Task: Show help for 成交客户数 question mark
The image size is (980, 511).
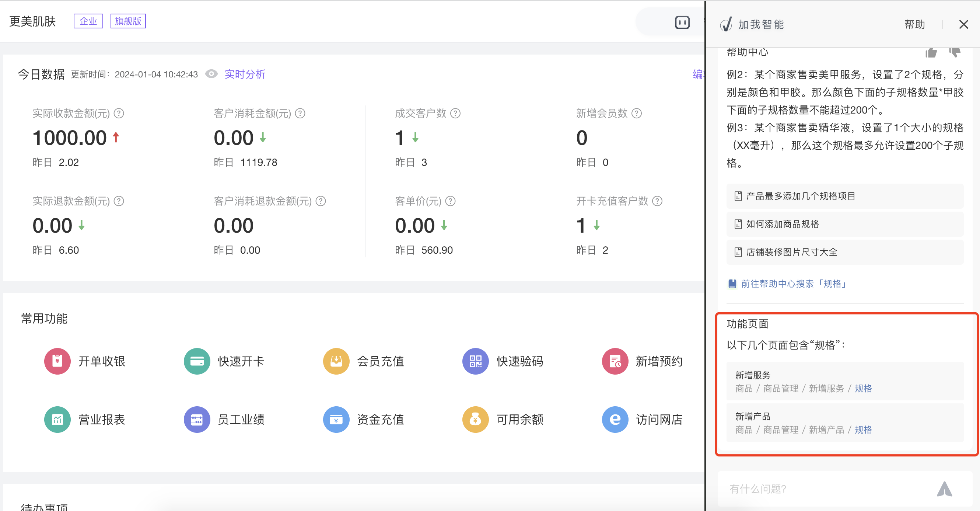Action: coord(455,113)
